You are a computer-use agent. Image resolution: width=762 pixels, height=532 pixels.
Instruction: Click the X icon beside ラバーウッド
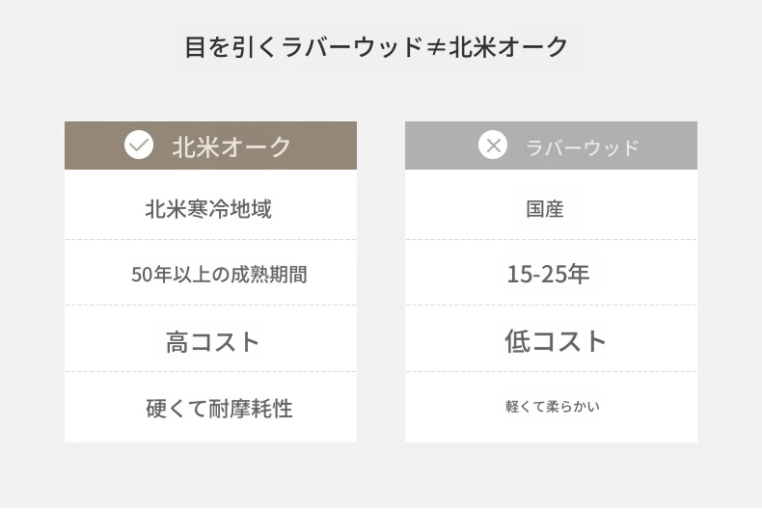click(x=493, y=146)
